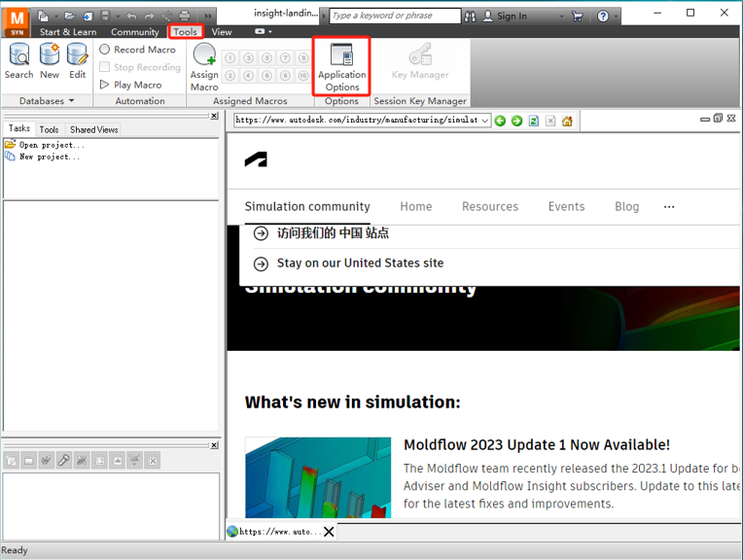Click the Redo arrow
The image size is (743, 560).
point(149,17)
